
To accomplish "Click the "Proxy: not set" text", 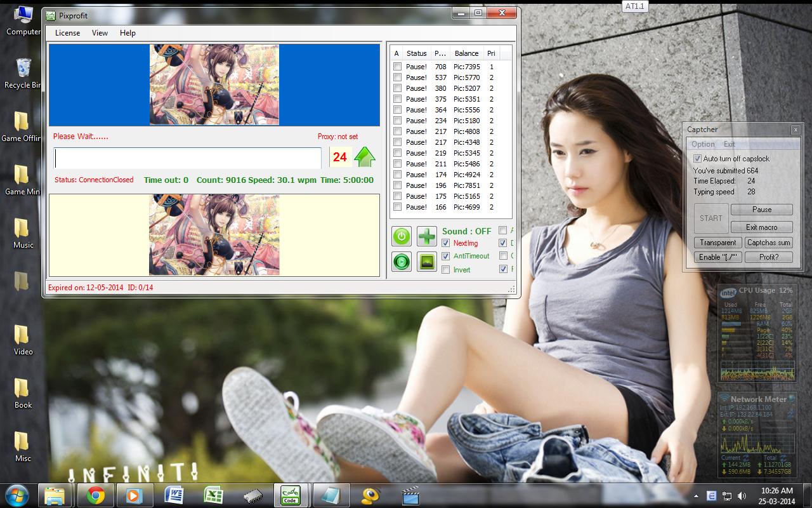I will (x=337, y=137).
